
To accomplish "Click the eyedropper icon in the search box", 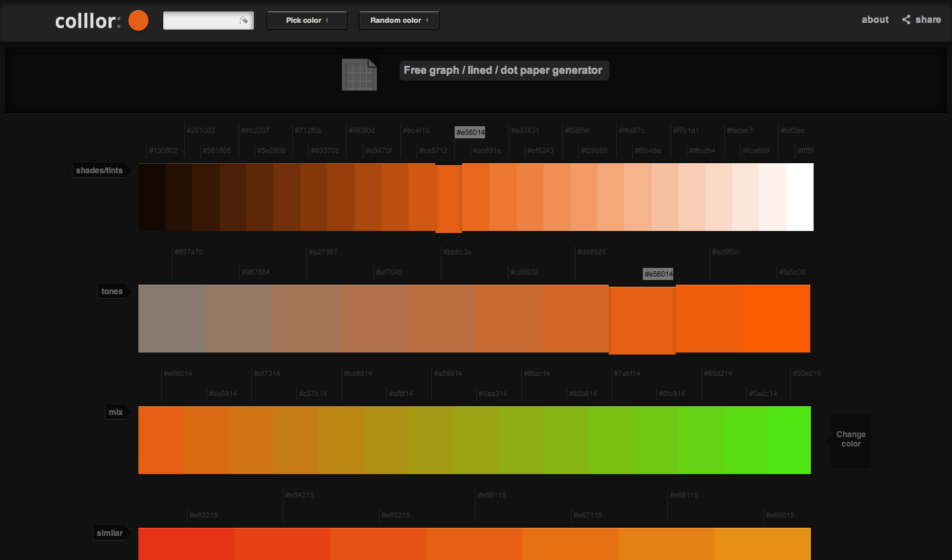I will [x=245, y=20].
